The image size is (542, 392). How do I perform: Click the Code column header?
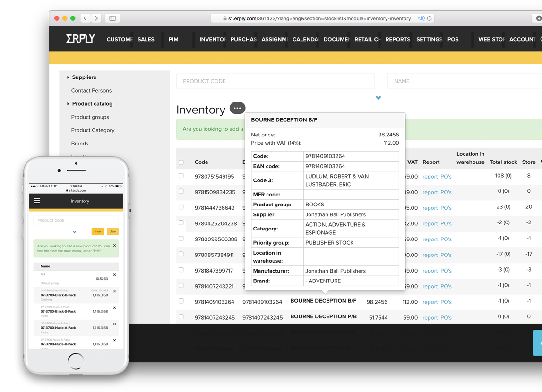pos(201,162)
